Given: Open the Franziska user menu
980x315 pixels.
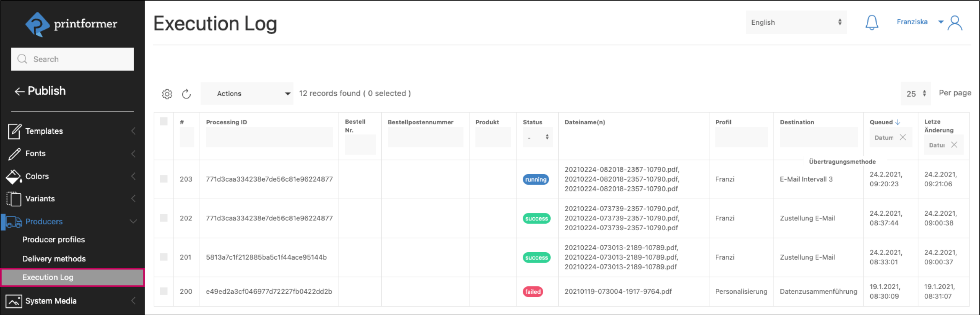Looking at the screenshot, I should coord(919,22).
